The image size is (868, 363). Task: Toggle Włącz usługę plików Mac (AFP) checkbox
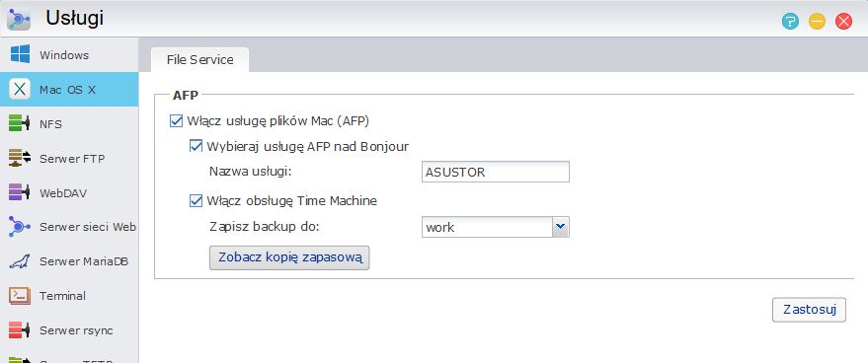176,120
